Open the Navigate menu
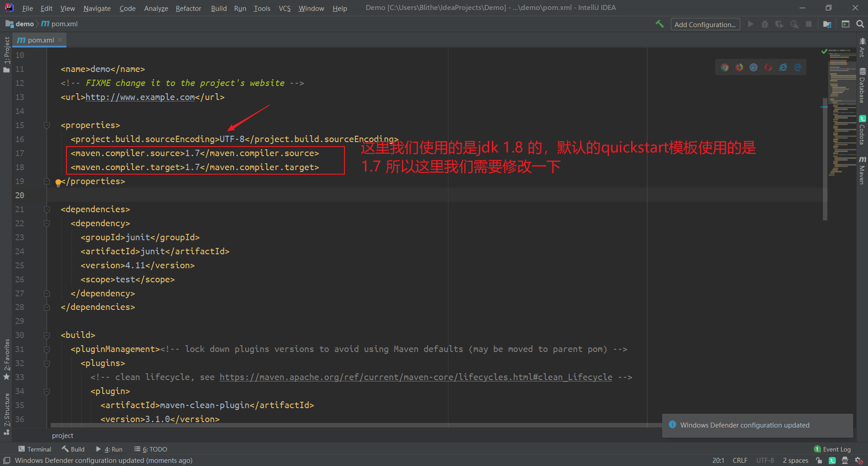This screenshot has height=466, width=868. (x=97, y=8)
